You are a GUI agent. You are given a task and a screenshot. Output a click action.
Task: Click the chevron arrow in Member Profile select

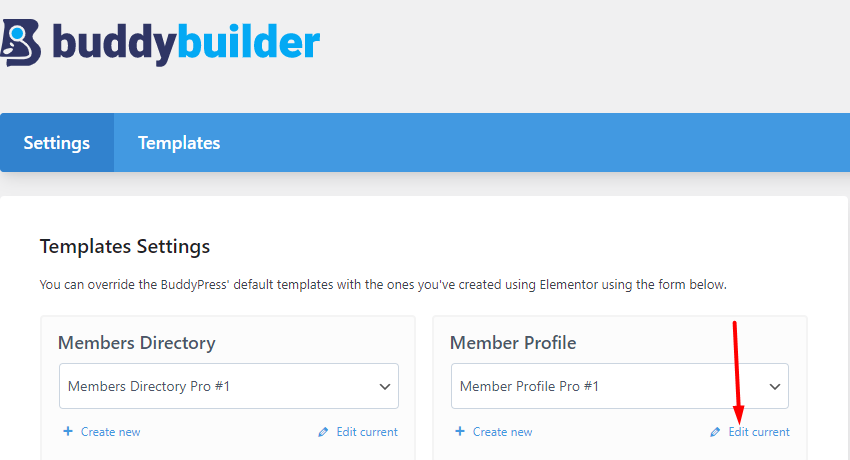pyautogui.click(x=775, y=387)
